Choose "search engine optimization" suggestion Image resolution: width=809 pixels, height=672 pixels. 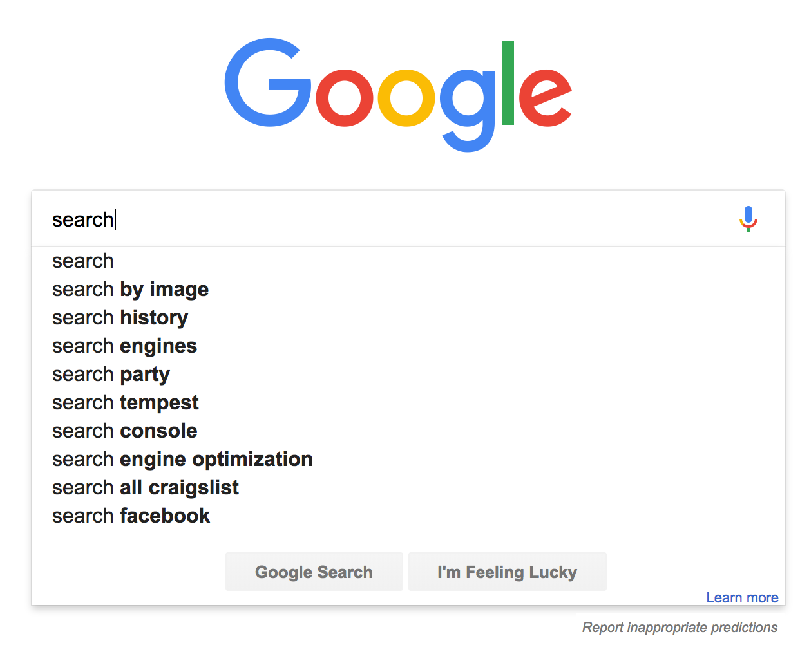(x=182, y=460)
